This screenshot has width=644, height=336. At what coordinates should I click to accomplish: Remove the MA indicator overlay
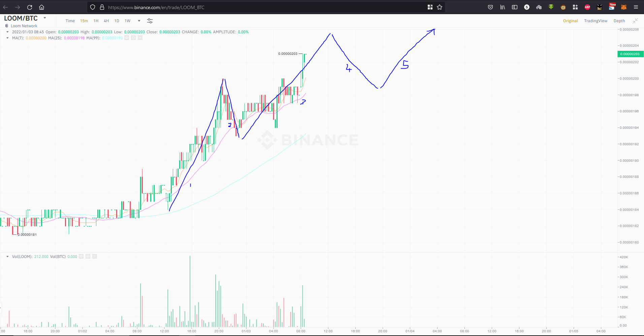(140, 38)
